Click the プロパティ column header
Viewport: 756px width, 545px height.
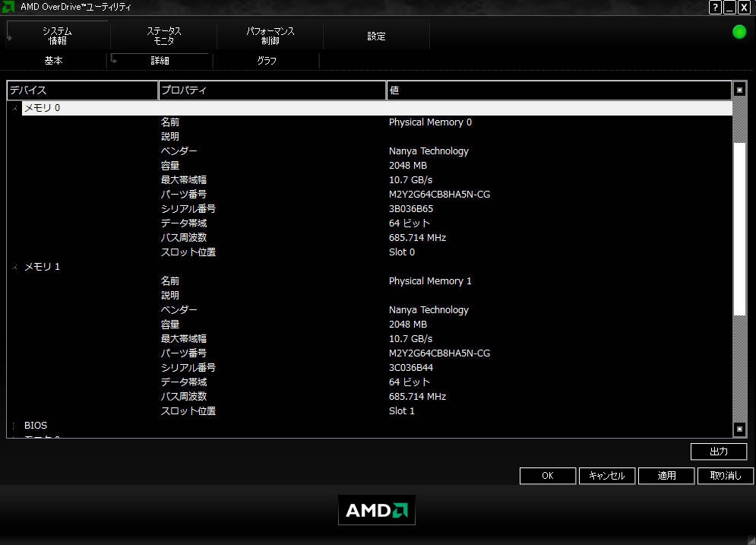tap(273, 90)
